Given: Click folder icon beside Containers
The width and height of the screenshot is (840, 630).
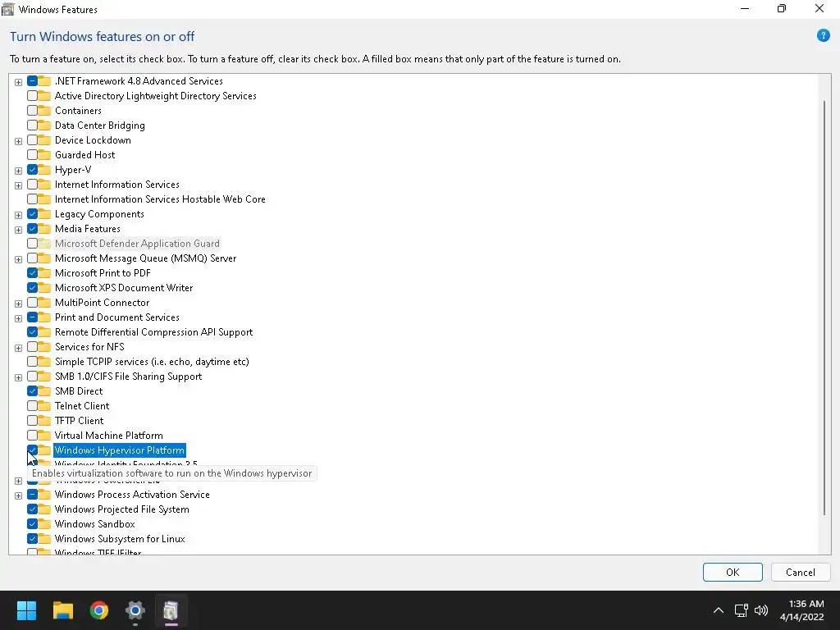Looking at the screenshot, I should point(44,111).
